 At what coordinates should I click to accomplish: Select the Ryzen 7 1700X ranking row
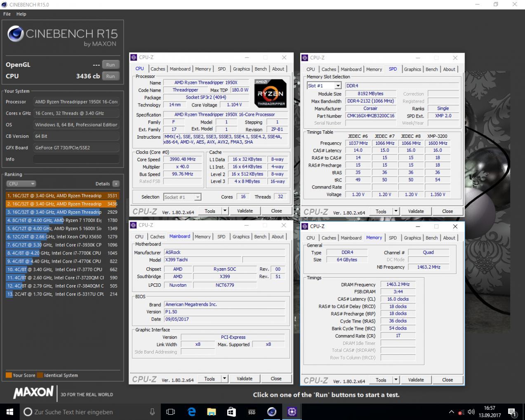tap(62, 220)
